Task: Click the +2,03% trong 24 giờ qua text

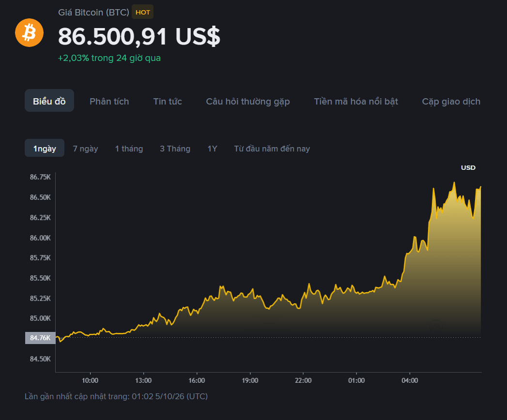Action: [109, 58]
